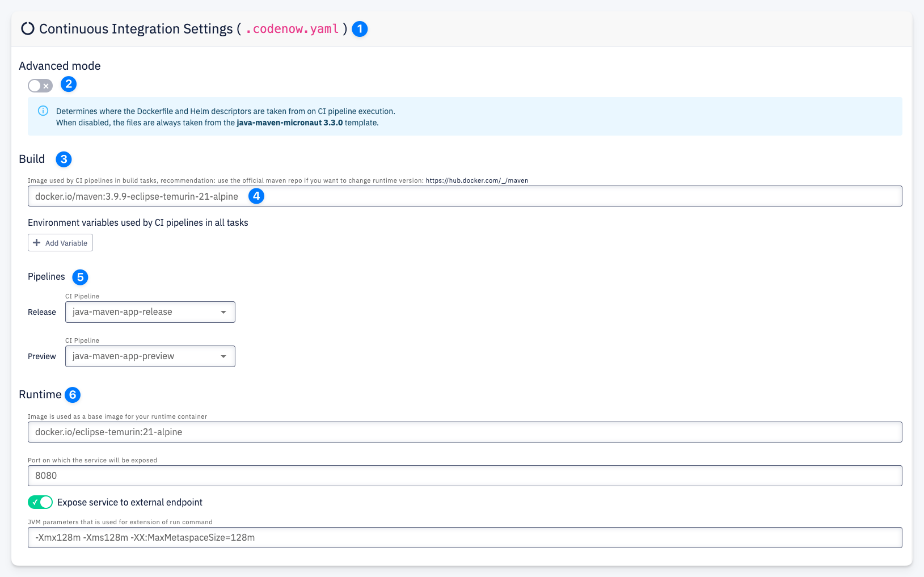Image resolution: width=924 pixels, height=577 pixels.
Task: Open the Release CI Pipeline dropdown
Action: point(150,312)
